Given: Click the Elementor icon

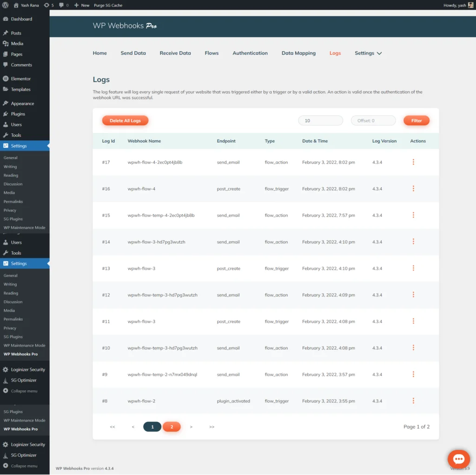Looking at the screenshot, I should (6, 79).
